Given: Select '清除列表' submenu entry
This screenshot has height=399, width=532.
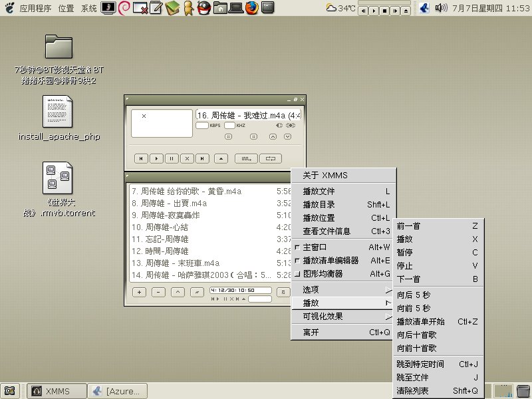Looking at the screenshot, I should (x=438, y=391).
